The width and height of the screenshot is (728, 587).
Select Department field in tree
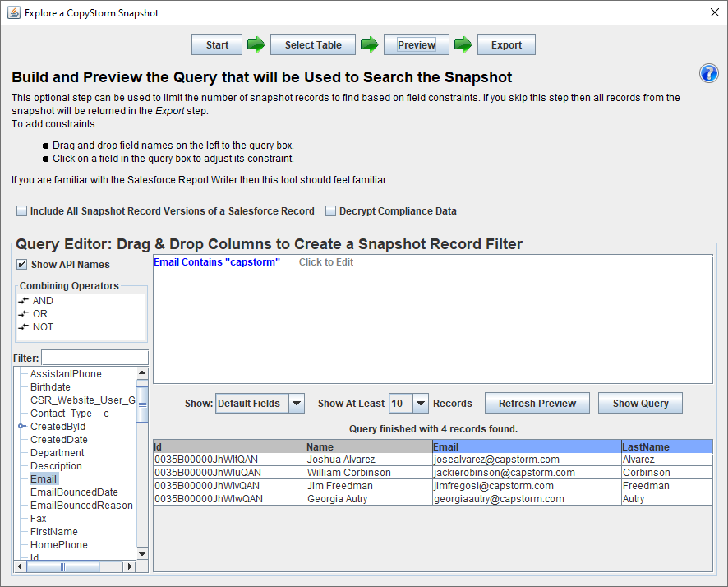click(58, 453)
